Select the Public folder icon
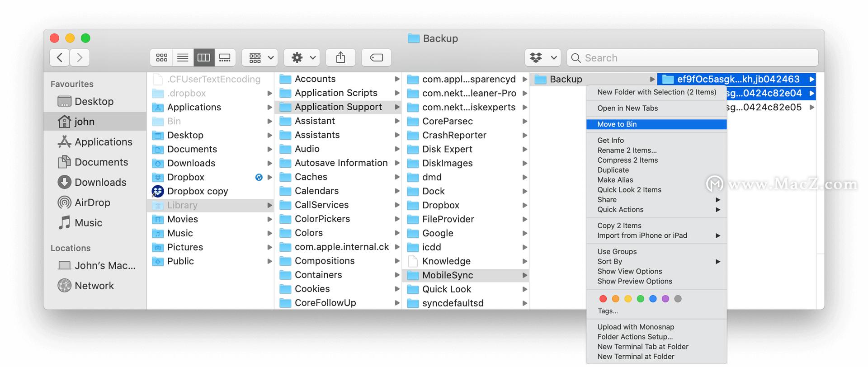Viewport: 868px width, 367px height. coord(158,262)
